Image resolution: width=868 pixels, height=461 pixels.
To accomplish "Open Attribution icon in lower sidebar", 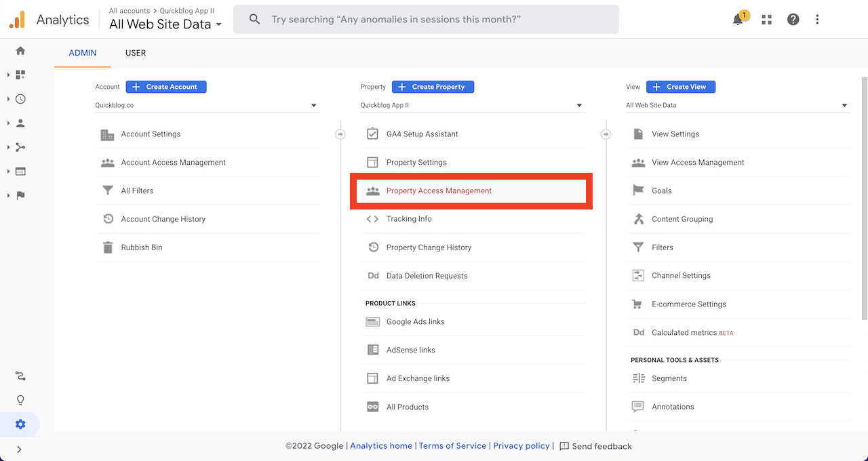I will [20, 376].
